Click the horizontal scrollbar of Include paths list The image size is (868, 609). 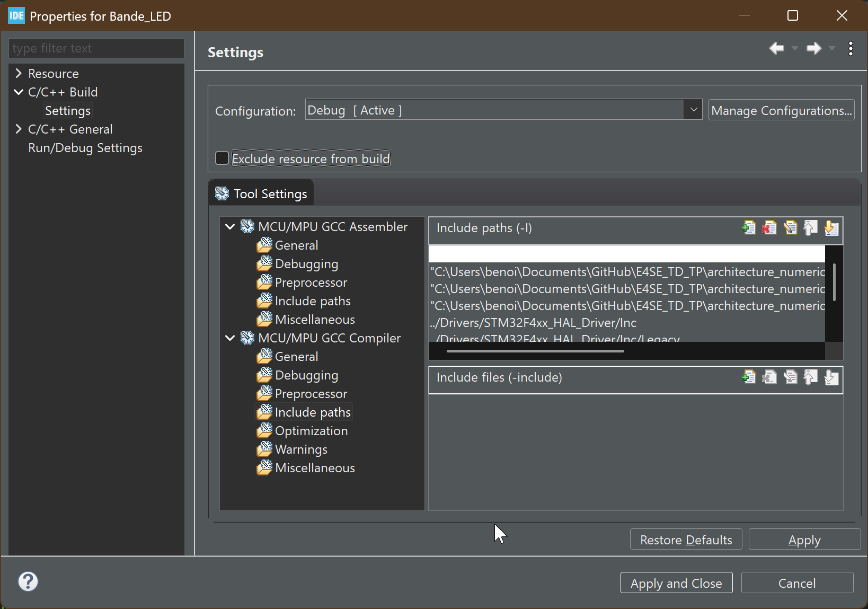click(535, 351)
